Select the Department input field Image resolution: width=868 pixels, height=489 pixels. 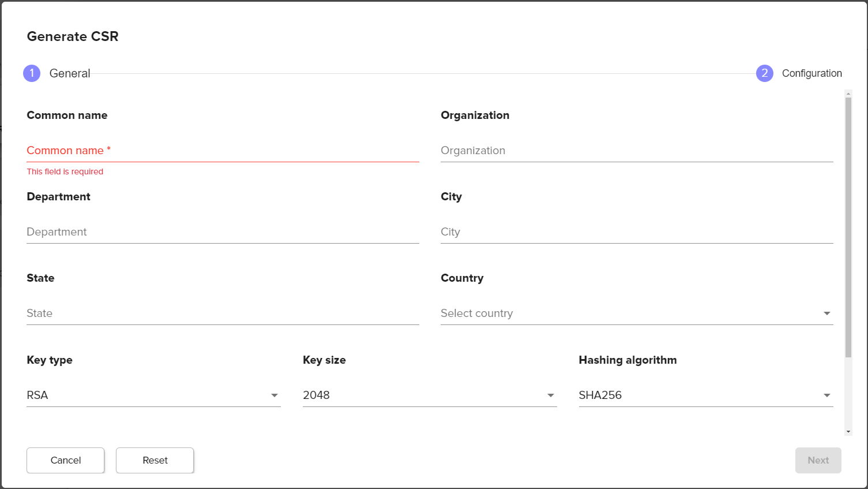223,232
